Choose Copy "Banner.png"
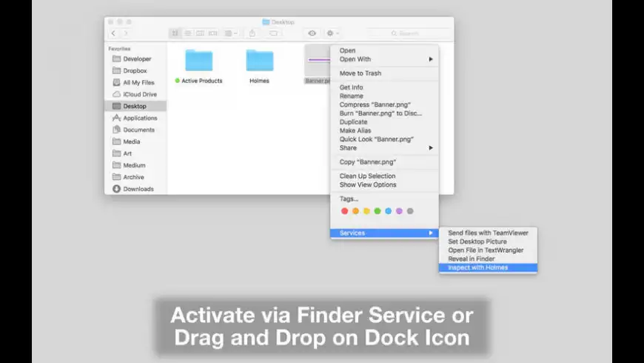Image resolution: width=644 pixels, height=363 pixels. coord(384,162)
